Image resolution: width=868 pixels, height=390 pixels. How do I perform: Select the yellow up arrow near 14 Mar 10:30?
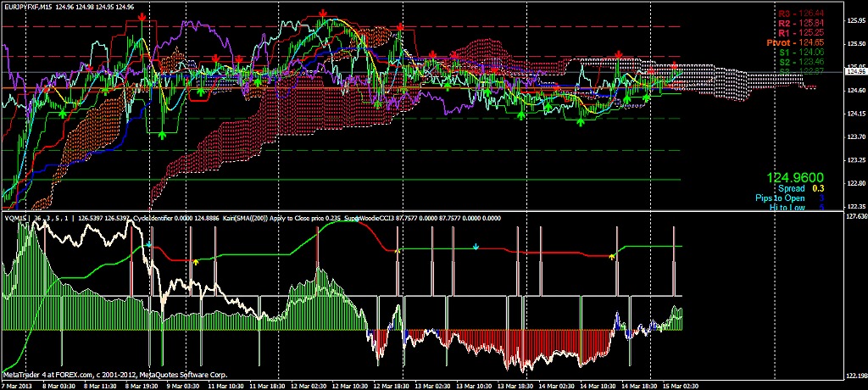tap(612, 255)
